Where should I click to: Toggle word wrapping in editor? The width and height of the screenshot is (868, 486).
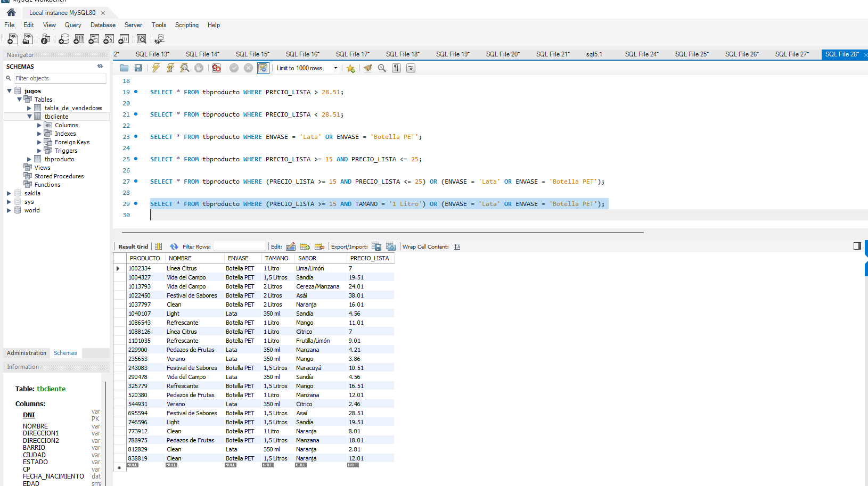pos(411,68)
